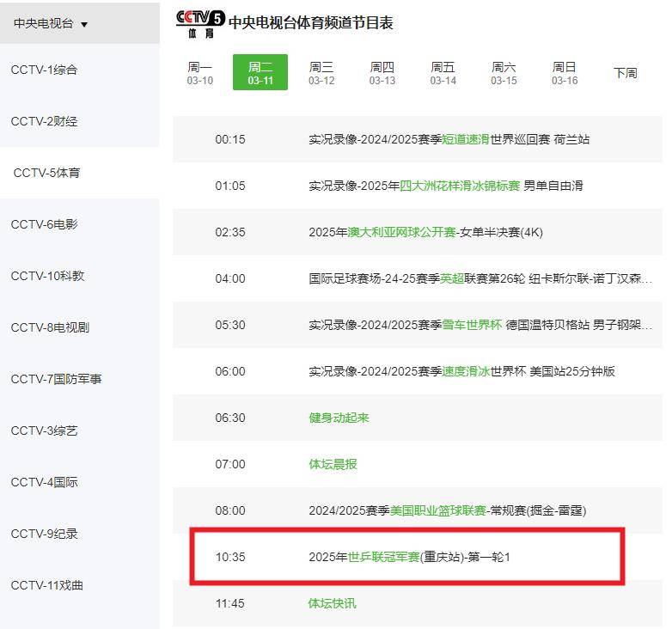Screen dimensions: 672x629
Task: Open the 美国职业篮球联赛 link
Action: tap(438, 510)
